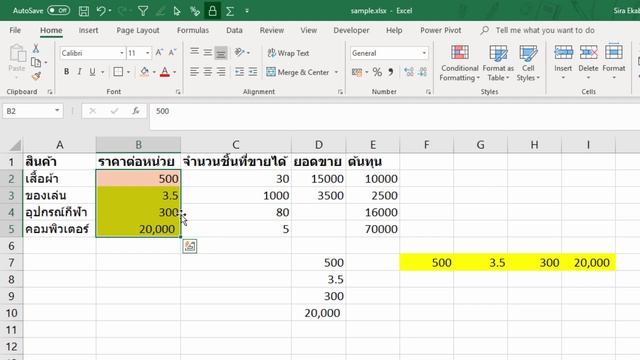This screenshot has width=640, height=360.
Task: Switch to the Data tab
Action: (x=234, y=30)
